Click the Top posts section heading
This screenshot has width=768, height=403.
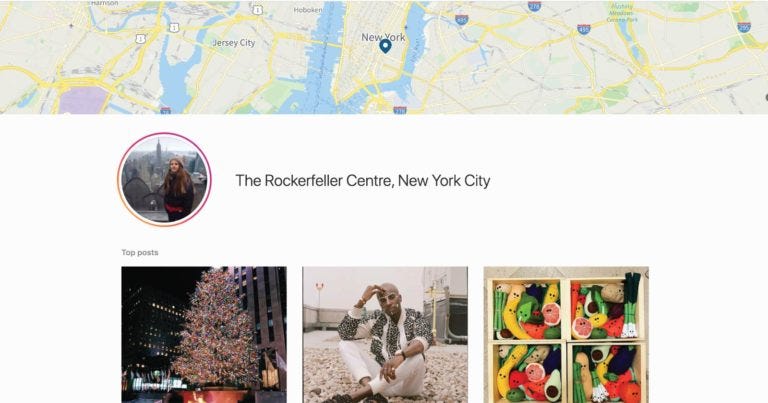pos(140,253)
